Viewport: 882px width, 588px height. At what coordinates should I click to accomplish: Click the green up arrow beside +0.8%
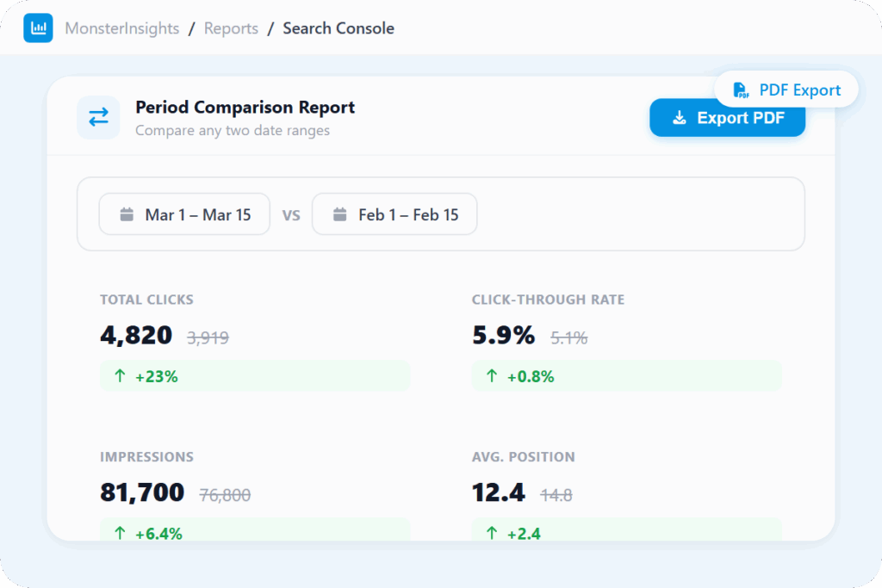[492, 376]
